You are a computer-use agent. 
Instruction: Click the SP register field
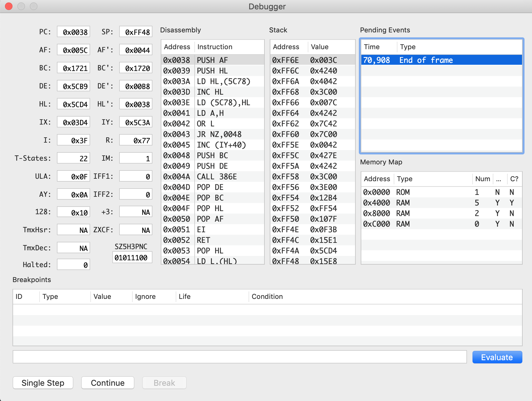coord(136,32)
